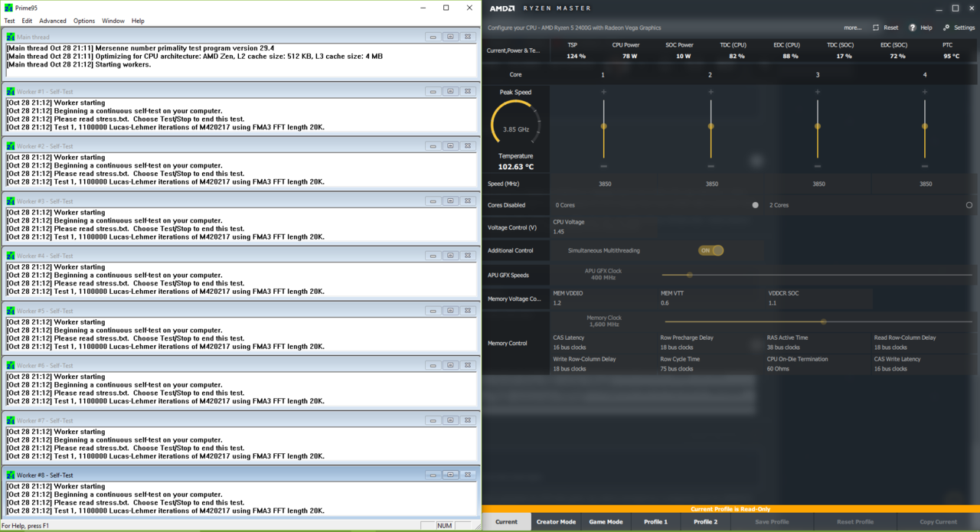Minimize the Worker #3 child window
Image resolution: width=980 pixels, height=532 pixels.
[x=433, y=201]
